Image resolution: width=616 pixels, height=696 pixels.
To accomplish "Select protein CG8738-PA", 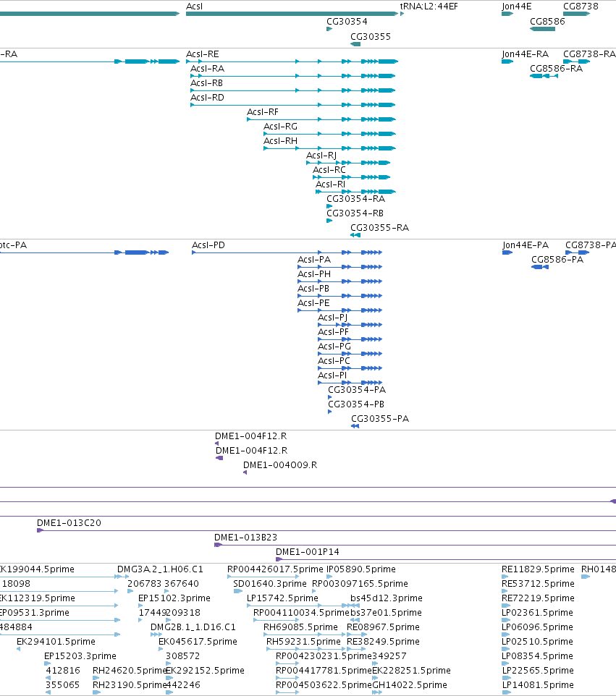I will [x=590, y=245].
